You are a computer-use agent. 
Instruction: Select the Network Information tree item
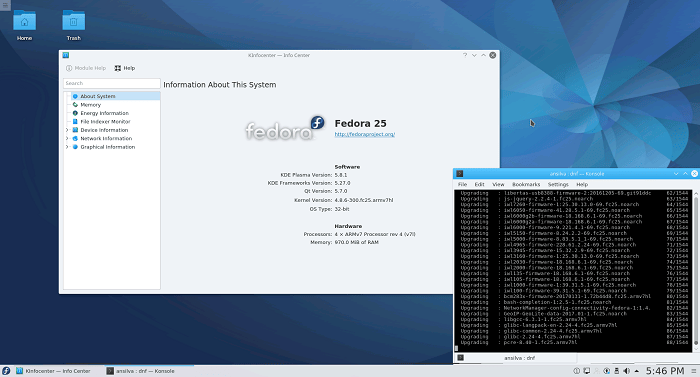coord(106,138)
